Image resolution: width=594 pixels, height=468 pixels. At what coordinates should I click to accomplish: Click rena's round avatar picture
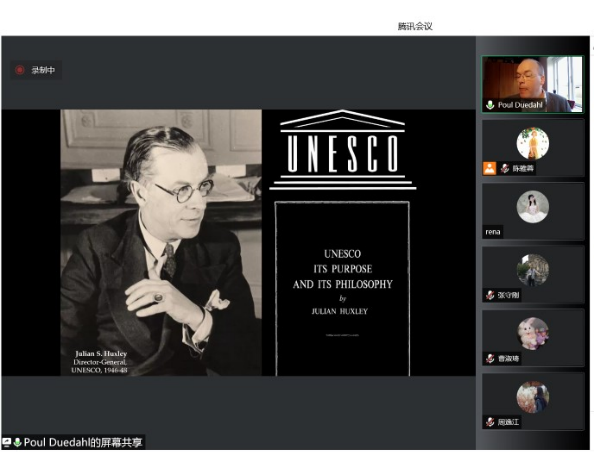point(533,207)
